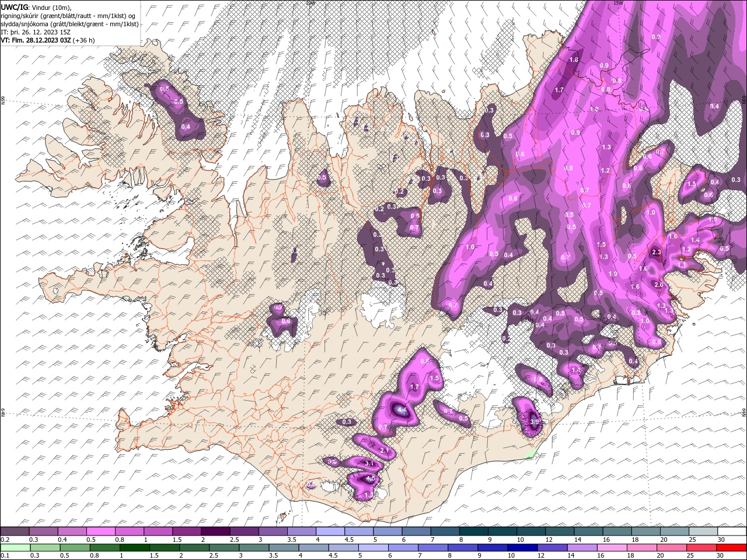Pick upper legend pale grey swatch starting at 25
The height and width of the screenshot is (560, 747).
pos(703,531)
